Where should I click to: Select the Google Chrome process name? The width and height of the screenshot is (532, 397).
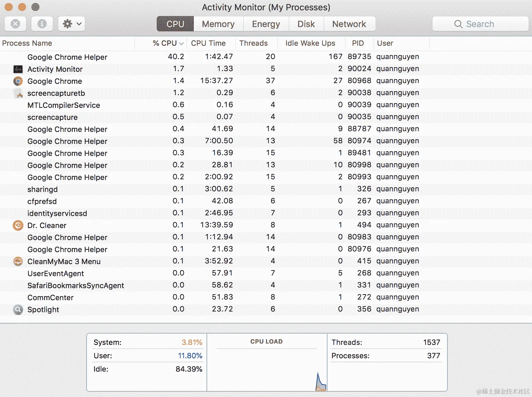pyautogui.click(x=54, y=81)
